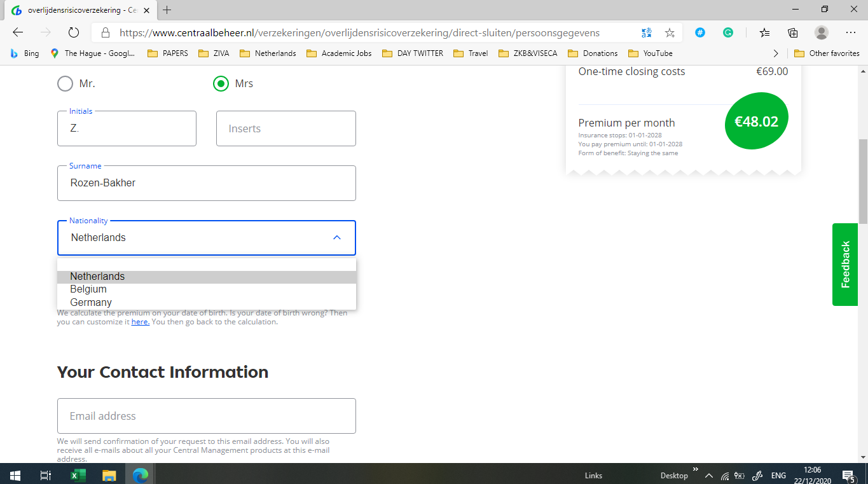868x484 pixels.
Task: Open the Edge settings and more menu
Action: click(851, 32)
